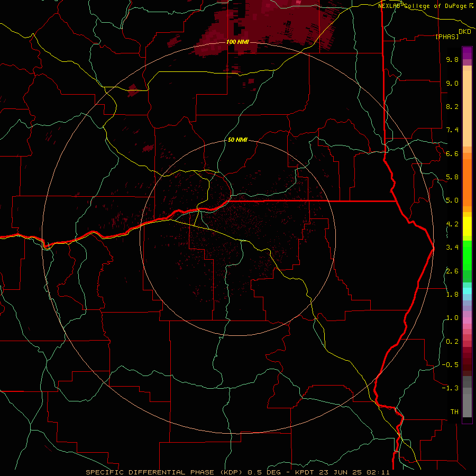Click the 1.0 value on color scale
Image resolution: width=476 pixels, height=476 pixels.
pos(452,318)
